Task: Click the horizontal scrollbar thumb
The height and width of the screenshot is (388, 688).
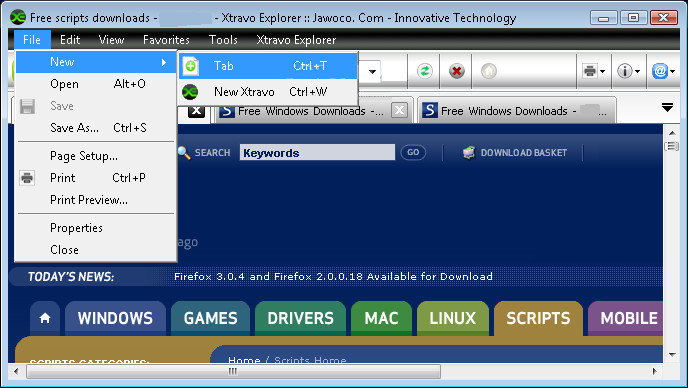Action: [x=233, y=371]
